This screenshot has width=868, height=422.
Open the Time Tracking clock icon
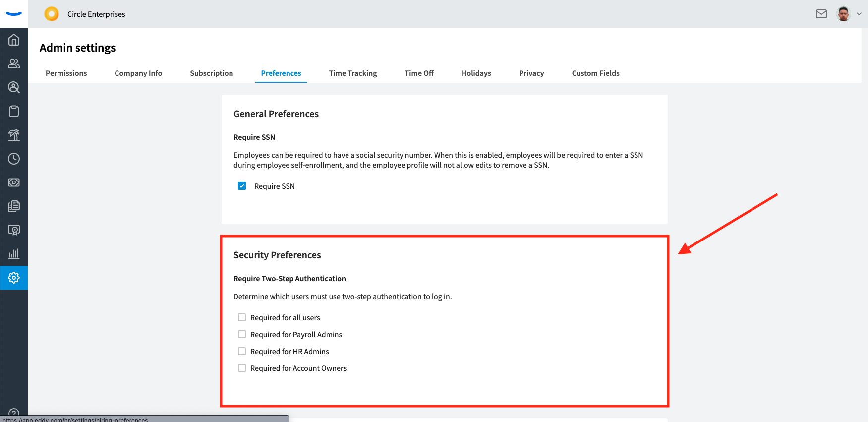click(14, 159)
